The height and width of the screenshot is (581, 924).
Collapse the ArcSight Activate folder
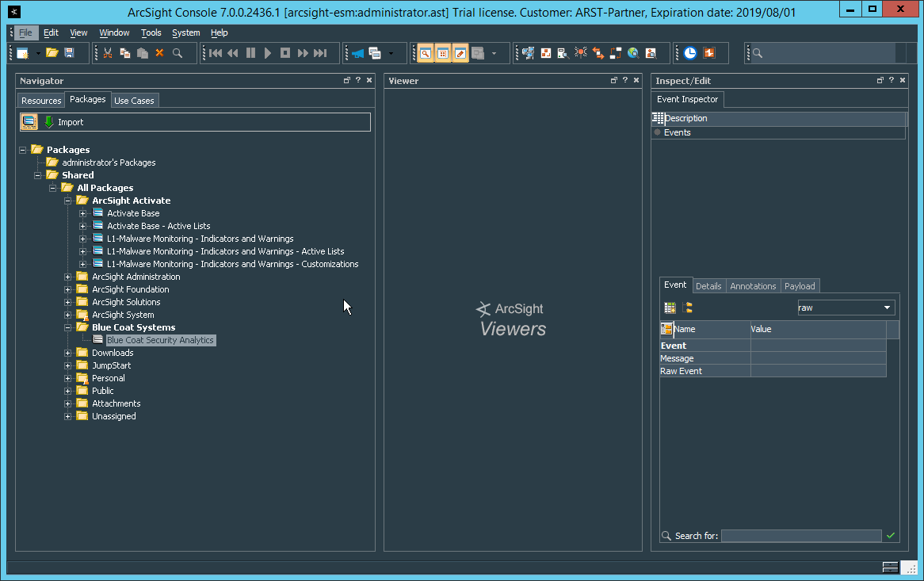click(68, 201)
